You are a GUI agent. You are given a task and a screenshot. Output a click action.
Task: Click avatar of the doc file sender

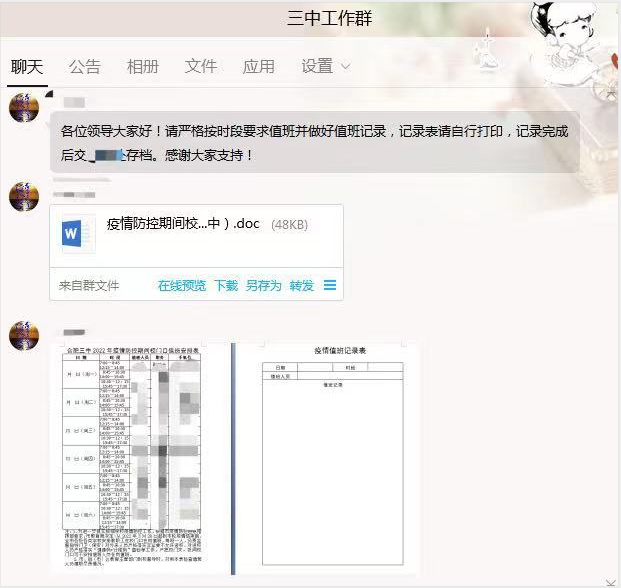click(24, 197)
